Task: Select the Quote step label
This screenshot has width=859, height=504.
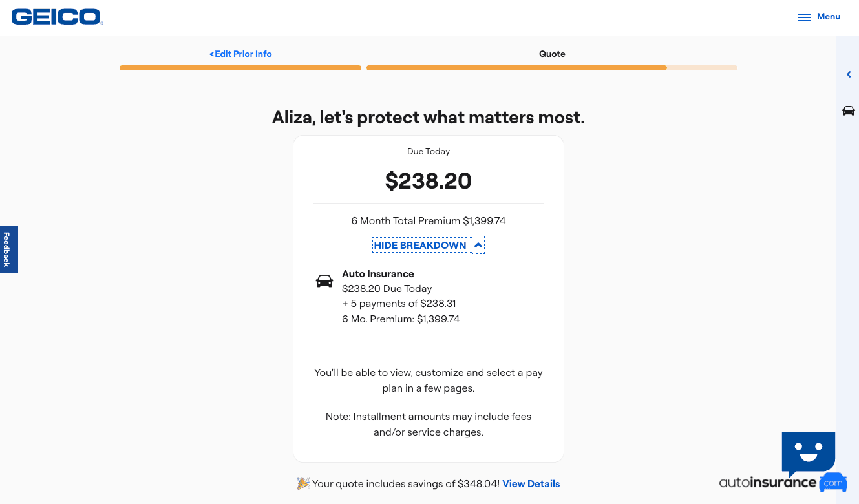Action: coord(552,54)
